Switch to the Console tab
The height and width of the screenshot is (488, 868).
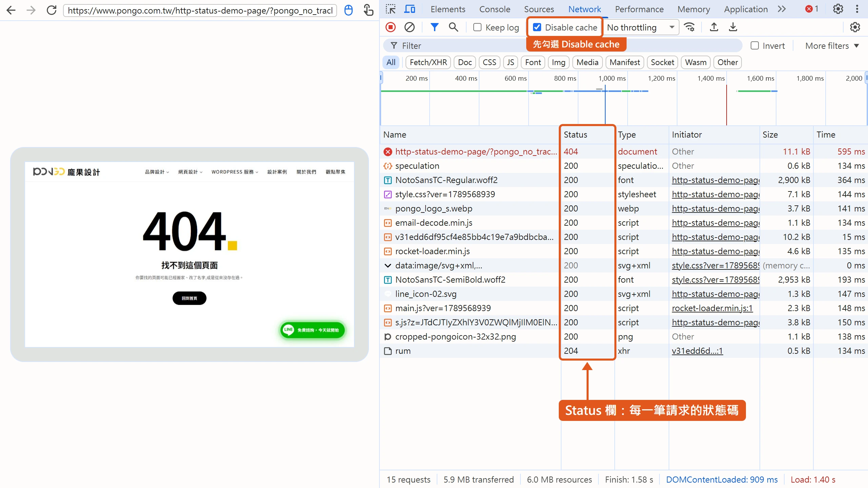click(495, 9)
